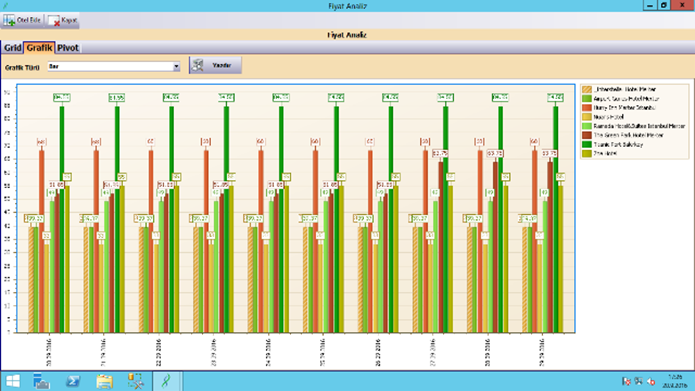Click the clock in the taskbar
This screenshot has height=391, width=695.
pyautogui.click(x=675, y=381)
